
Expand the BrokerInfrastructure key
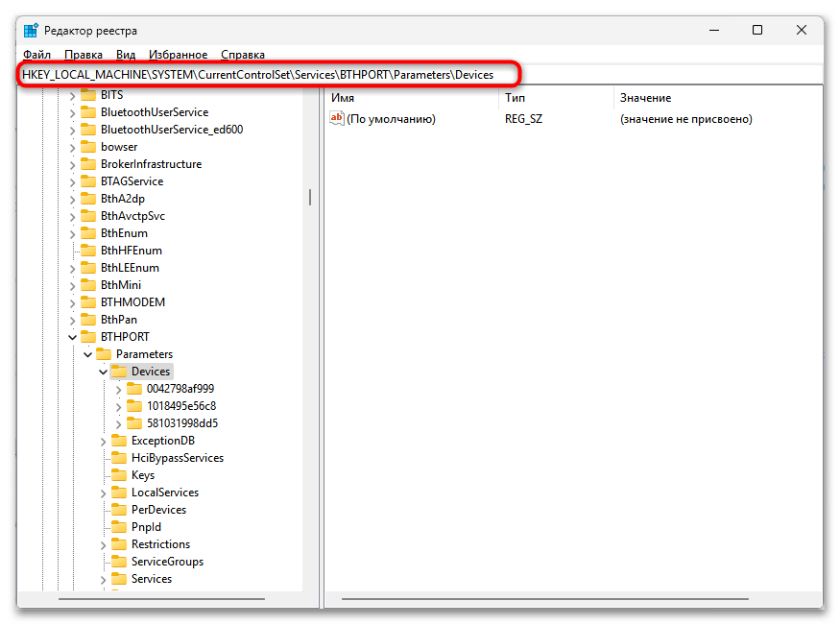click(x=72, y=165)
